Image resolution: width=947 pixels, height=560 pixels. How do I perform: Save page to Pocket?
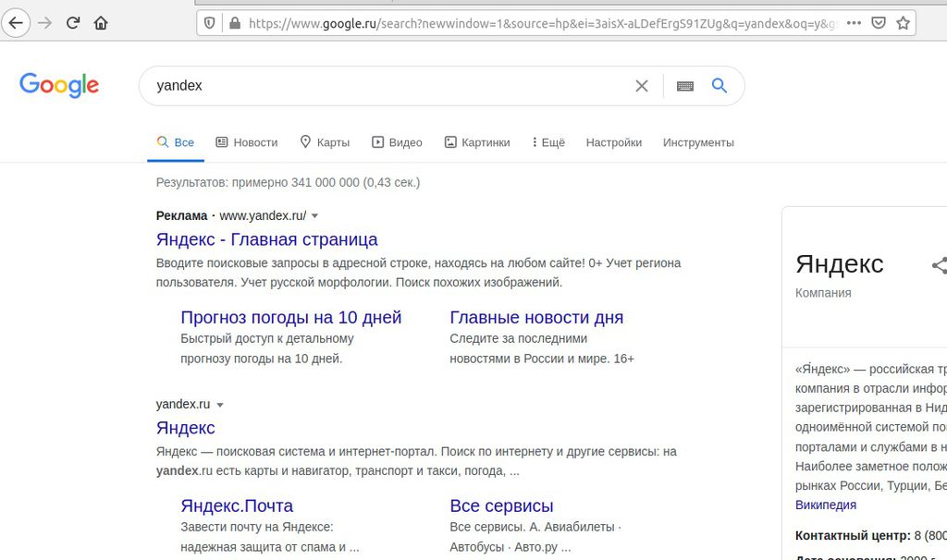[x=879, y=22]
